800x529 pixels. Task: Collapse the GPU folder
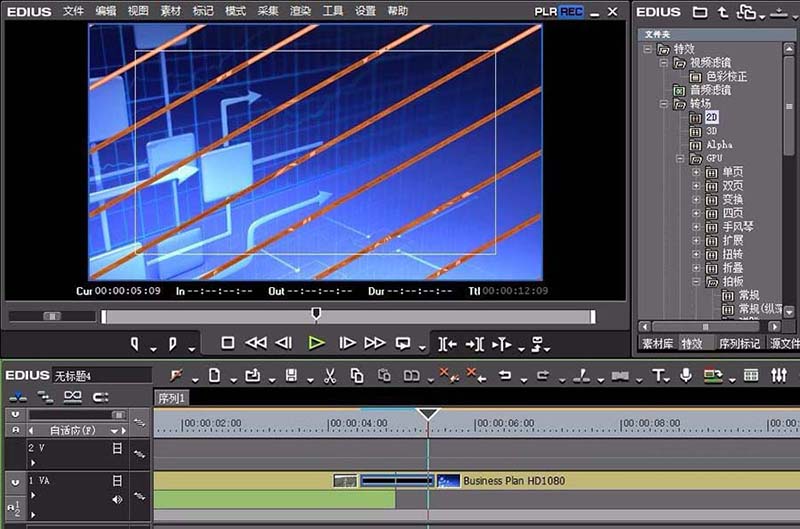[x=680, y=159]
